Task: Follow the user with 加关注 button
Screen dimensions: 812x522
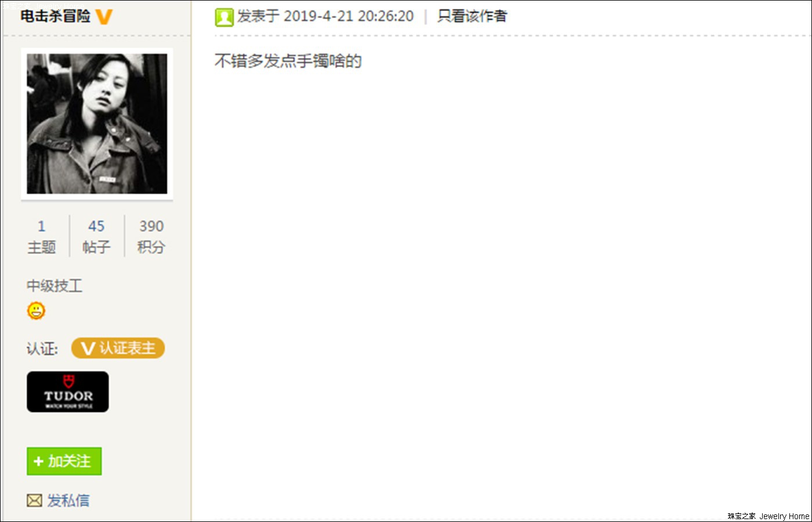Action: pyautogui.click(x=64, y=461)
